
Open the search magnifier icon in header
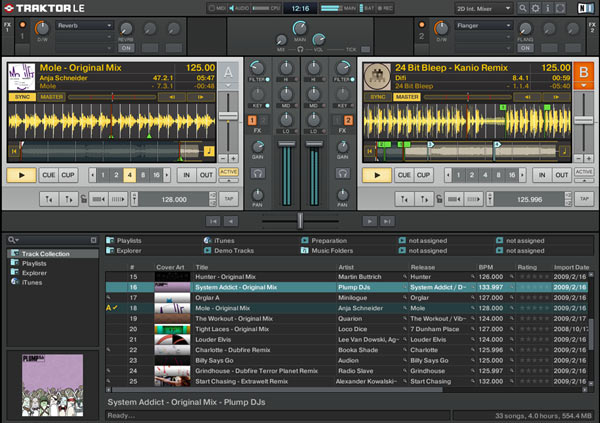[523, 8]
